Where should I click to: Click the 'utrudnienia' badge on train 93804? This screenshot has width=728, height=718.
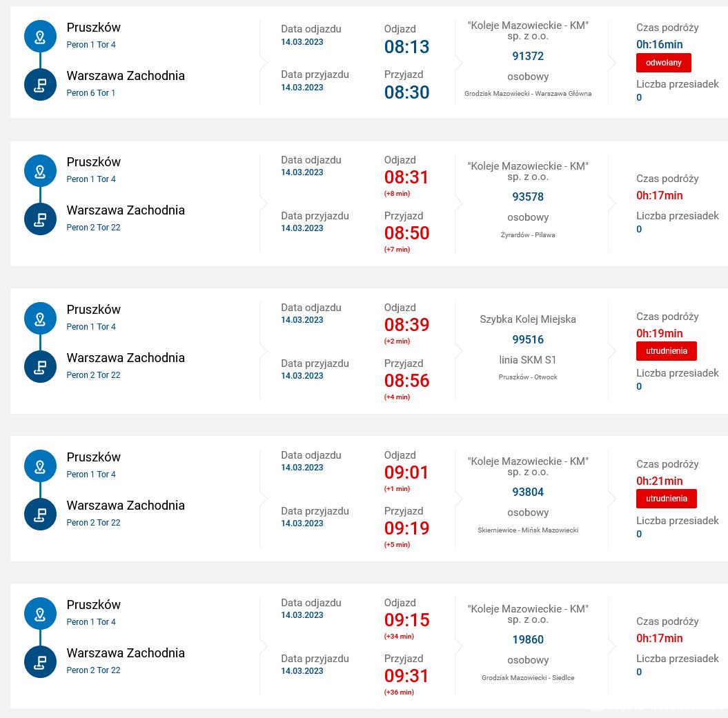pyautogui.click(x=667, y=499)
